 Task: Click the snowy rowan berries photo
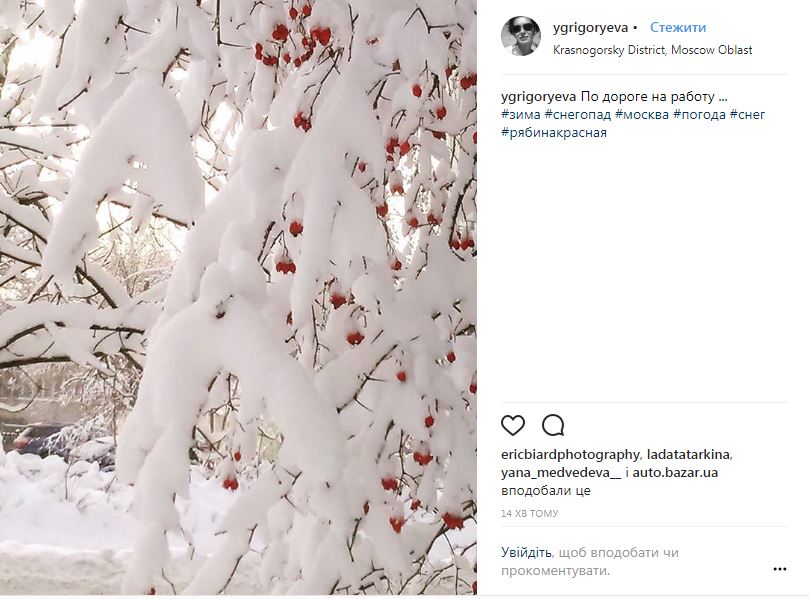238,297
